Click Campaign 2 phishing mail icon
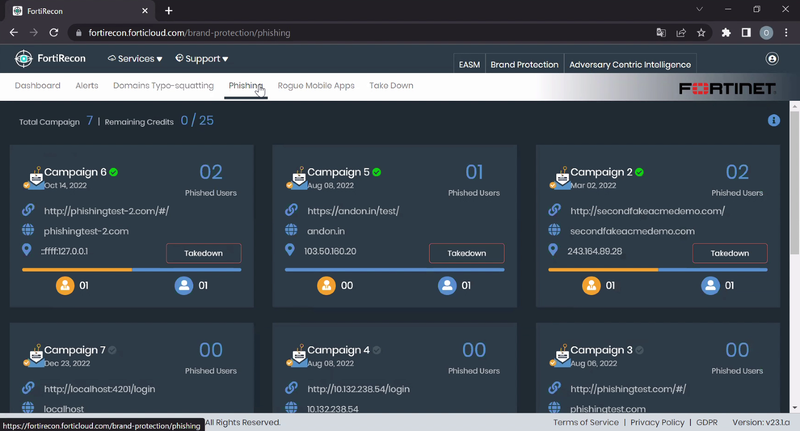Image resolution: width=800 pixels, height=431 pixels. coord(562,179)
